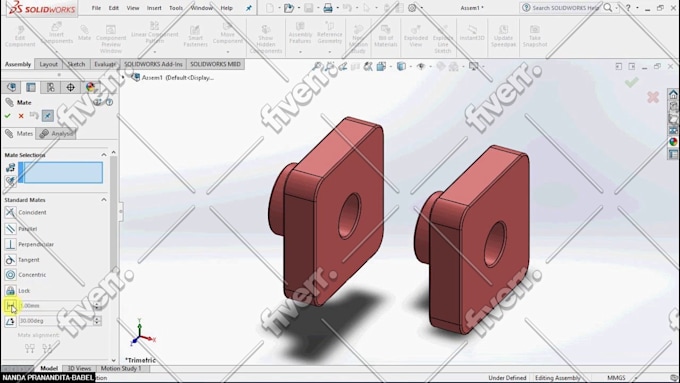Activate the Distance mate icon

pyautogui.click(x=10, y=306)
